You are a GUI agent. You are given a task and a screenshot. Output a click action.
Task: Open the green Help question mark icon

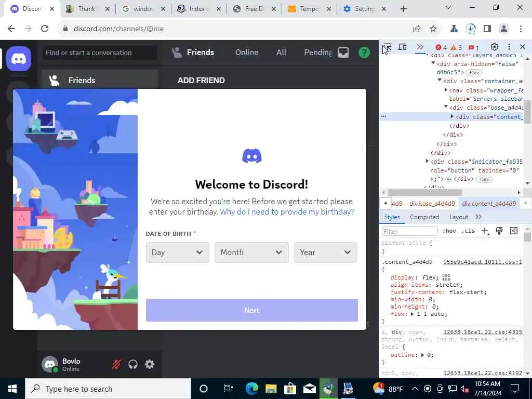pyautogui.click(x=364, y=52)
